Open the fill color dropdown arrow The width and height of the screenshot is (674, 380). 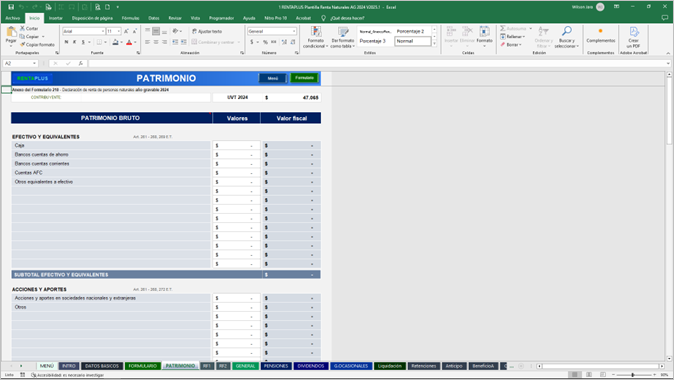122,42
